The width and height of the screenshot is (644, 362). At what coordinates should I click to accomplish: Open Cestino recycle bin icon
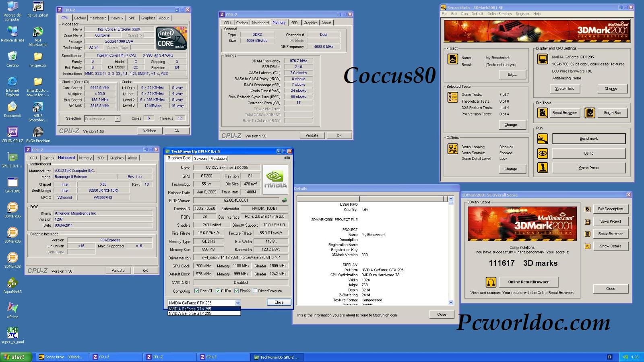[12, 60]
